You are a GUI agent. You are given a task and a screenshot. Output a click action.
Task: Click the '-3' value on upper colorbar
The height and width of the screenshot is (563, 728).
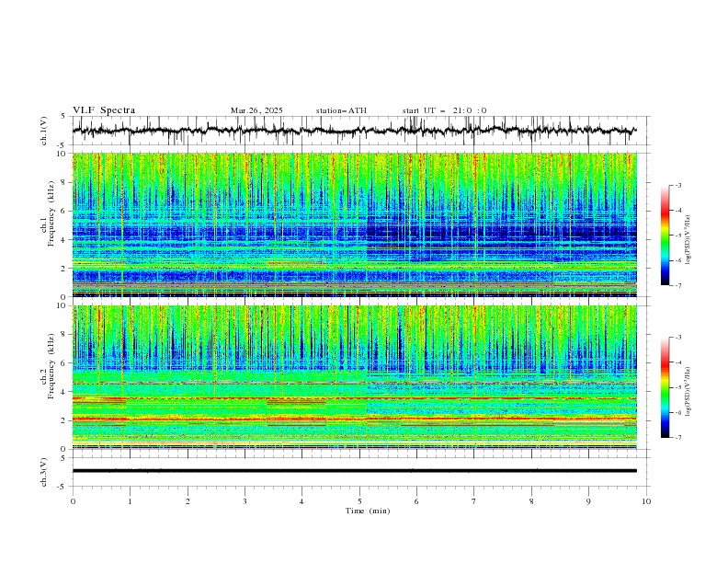pyautogui.click(x=677, y=185)
